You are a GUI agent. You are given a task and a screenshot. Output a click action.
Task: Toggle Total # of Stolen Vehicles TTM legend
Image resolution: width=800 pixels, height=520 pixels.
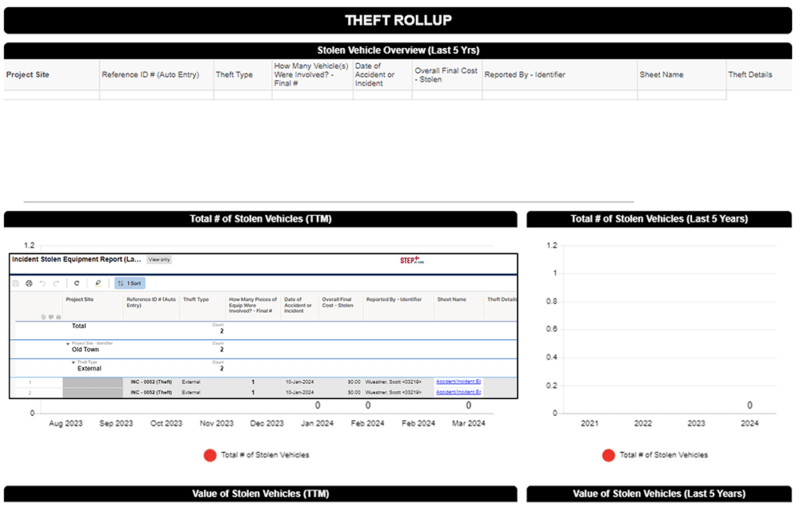click(x=210, y=455)
